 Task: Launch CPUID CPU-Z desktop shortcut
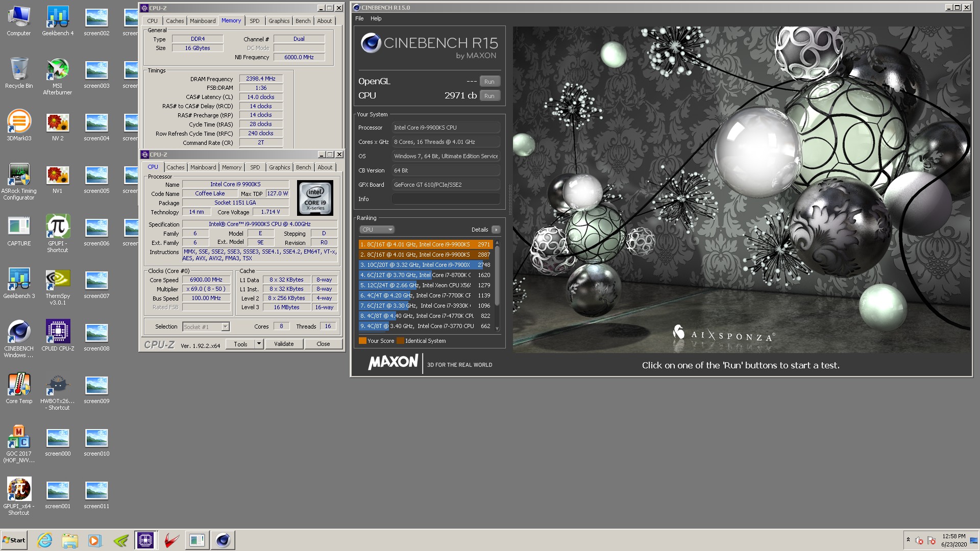tap(58, 336)
